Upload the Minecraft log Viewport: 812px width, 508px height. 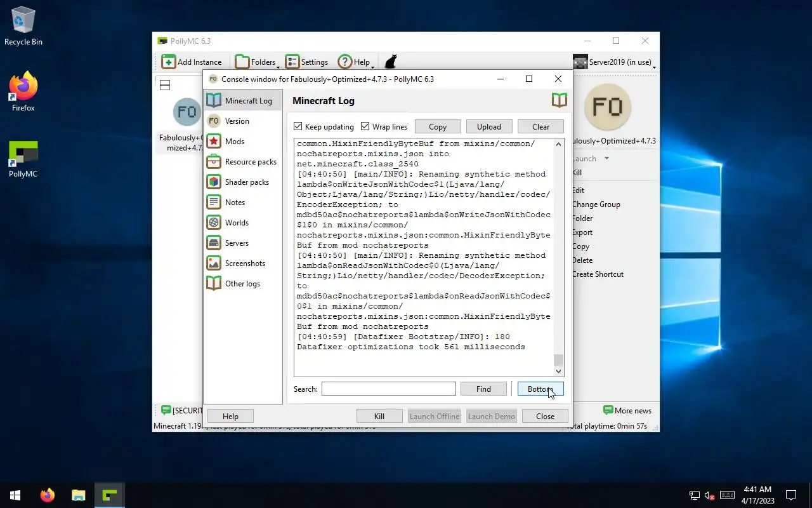point(489,126)
